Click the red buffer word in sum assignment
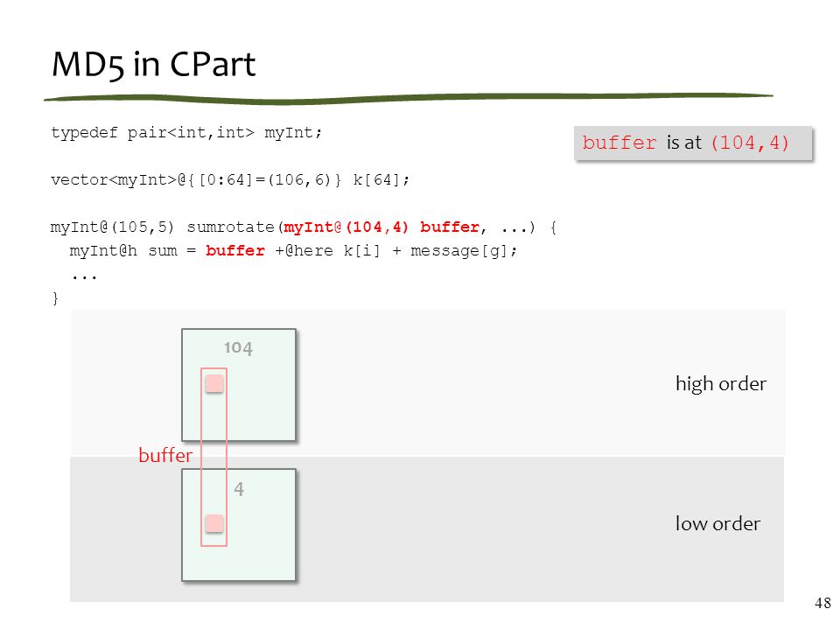The height and width of the screenshot is (630, 840). (235, 251)
